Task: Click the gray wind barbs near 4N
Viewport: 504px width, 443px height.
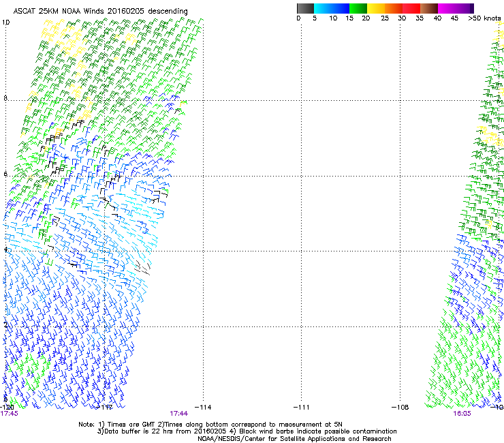Action: [x=142, y=268]
